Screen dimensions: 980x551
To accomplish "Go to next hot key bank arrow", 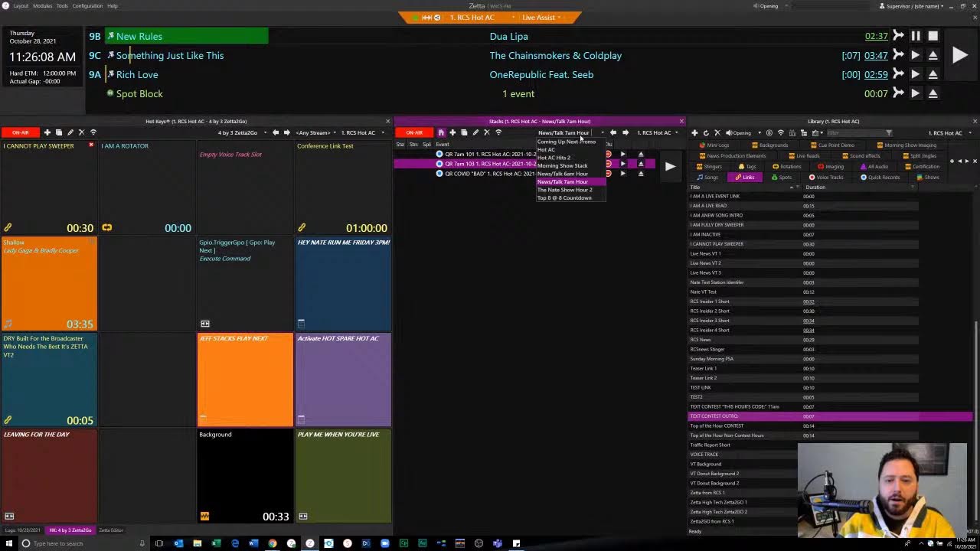I will pyautogui.click(x=288, y=132).
